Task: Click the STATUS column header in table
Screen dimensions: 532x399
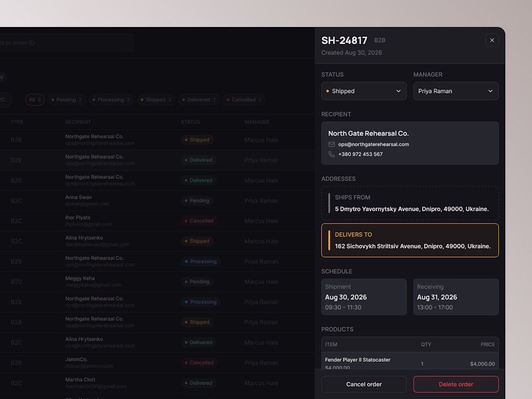Action: [191, 122]
